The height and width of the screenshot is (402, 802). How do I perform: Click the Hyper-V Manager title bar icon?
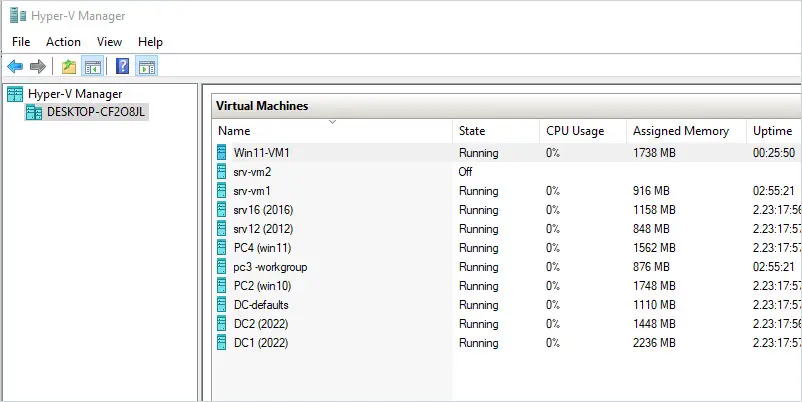point(17,15)
